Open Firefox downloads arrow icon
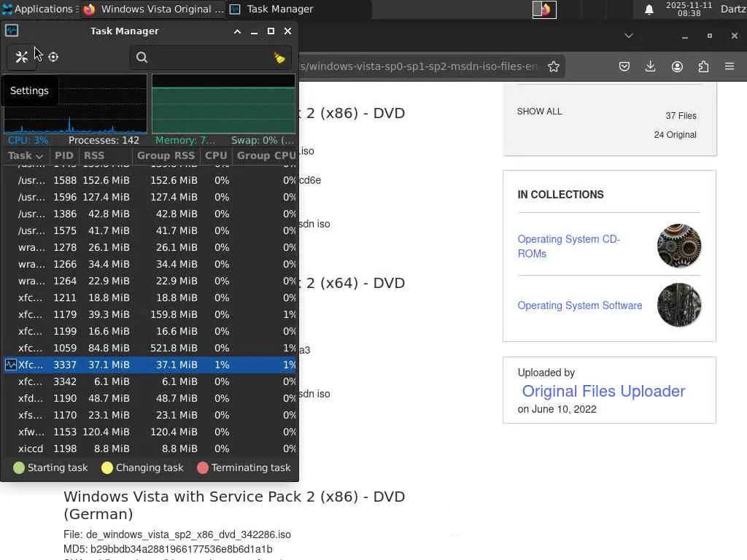The width and height of the screenshot is (747, 560). click(x=650, y=66)
